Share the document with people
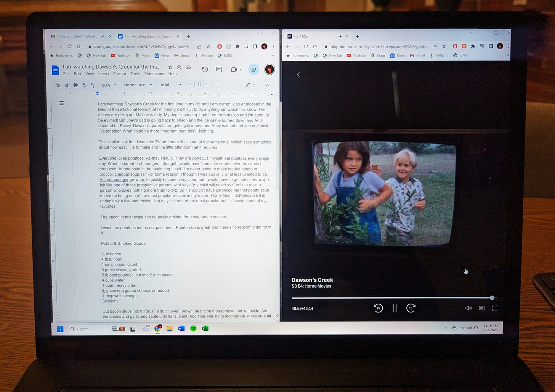This screenshot has height=392, width=555. coord(254,69)
